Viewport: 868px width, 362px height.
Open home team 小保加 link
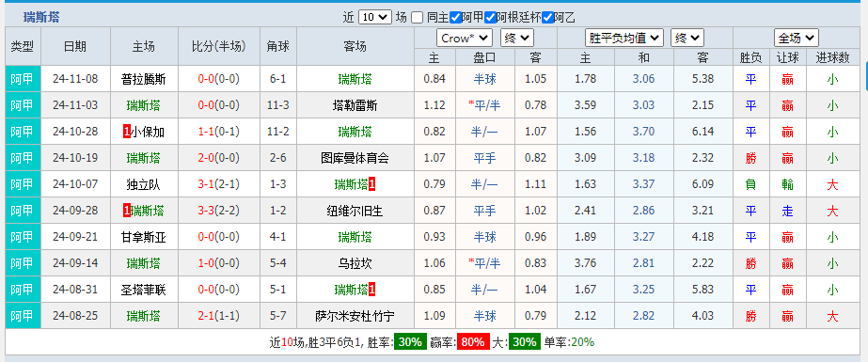(x=148, y=132)
